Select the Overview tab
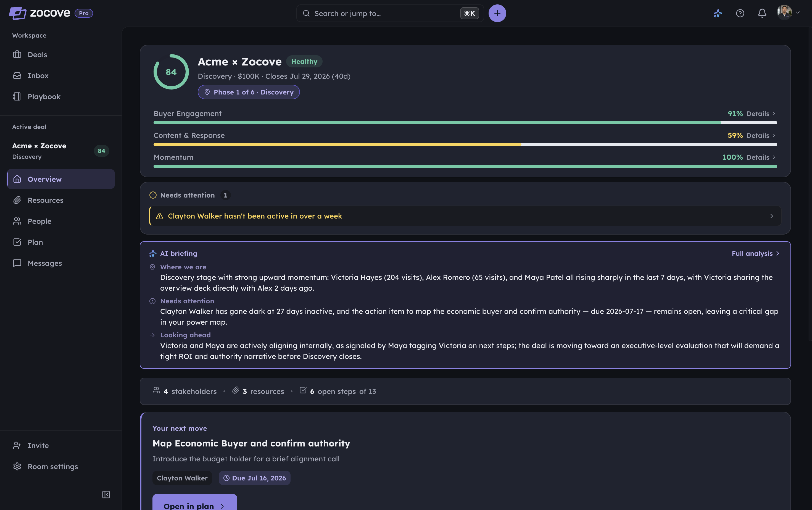Screen dimensions: 812x510 pos(61,179)
